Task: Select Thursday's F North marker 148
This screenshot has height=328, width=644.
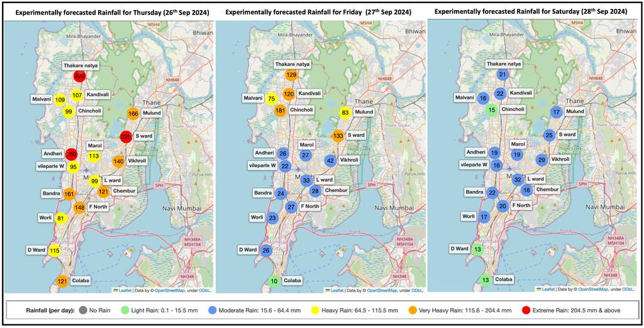Action: tap(80, 207)
